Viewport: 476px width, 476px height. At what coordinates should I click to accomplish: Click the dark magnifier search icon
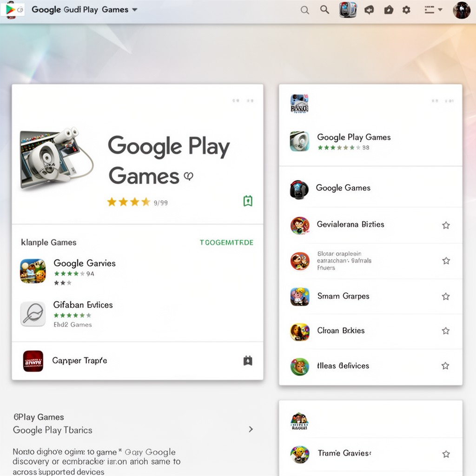pyautogui.click(x=324, y=9)
